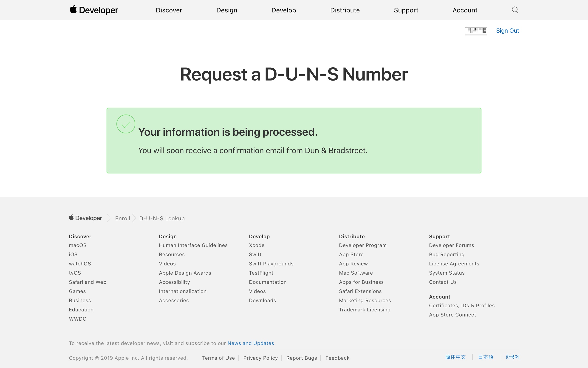Open Documentation footer link
The width and height of the screenshot is (588, 368).
268,282
